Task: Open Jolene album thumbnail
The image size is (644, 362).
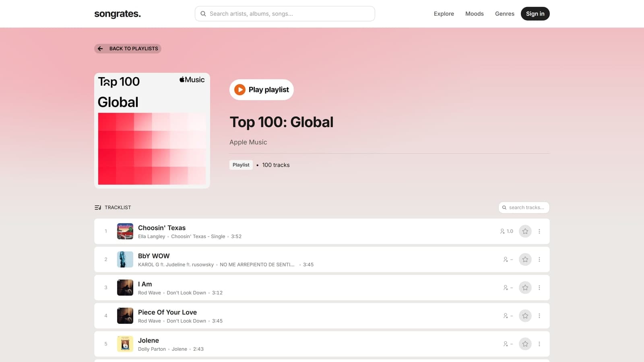Action: [125, 344]
